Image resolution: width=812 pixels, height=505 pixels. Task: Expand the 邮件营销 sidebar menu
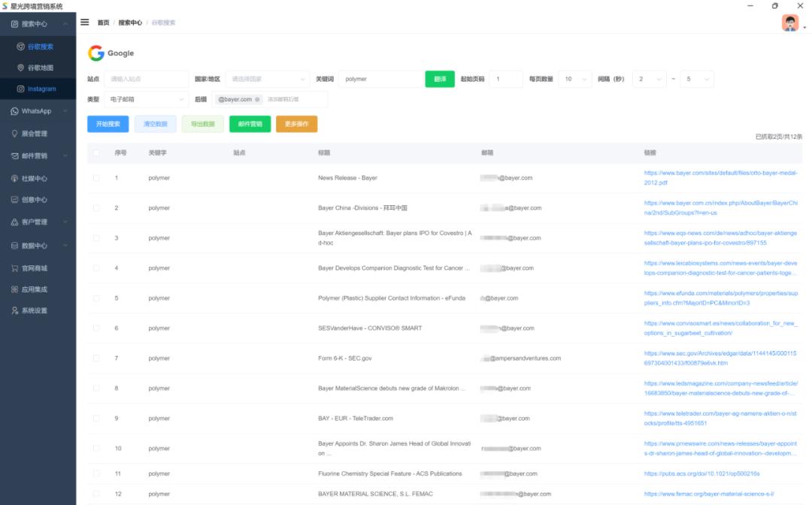38,156
